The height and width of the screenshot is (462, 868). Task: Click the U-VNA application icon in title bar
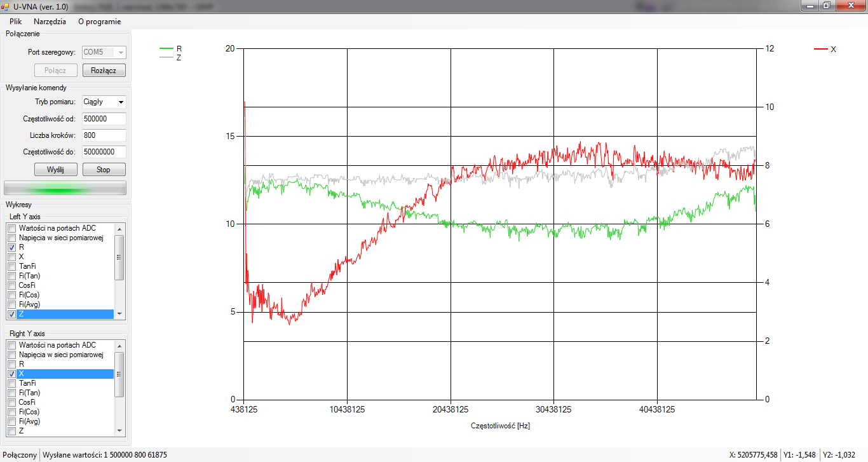(x=4, y=6)
